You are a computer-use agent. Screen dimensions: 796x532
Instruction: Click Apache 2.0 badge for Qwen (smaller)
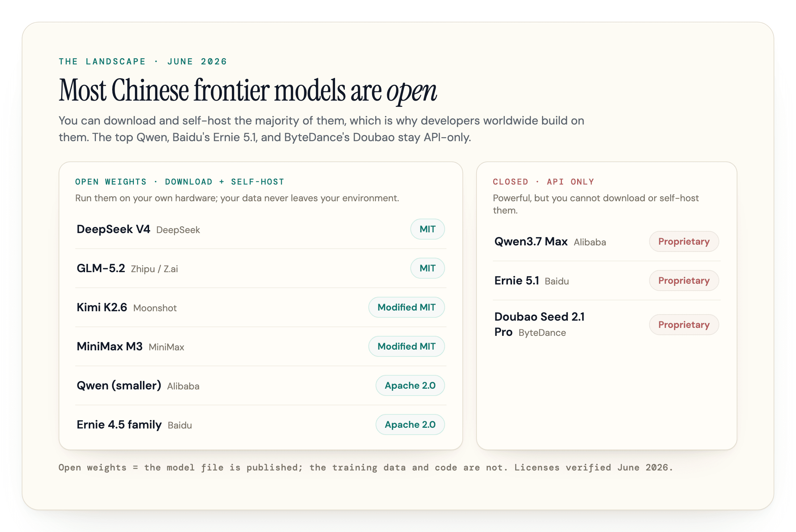[x=410, y=385]
